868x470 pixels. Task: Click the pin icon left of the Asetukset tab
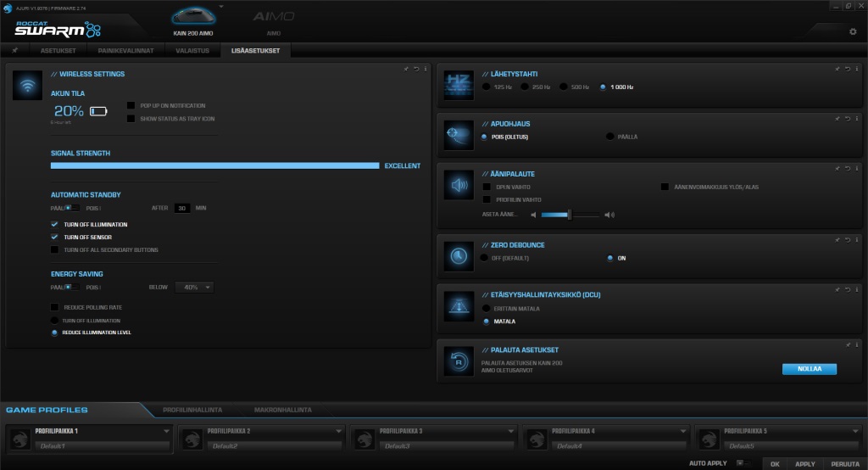(14, 51)
